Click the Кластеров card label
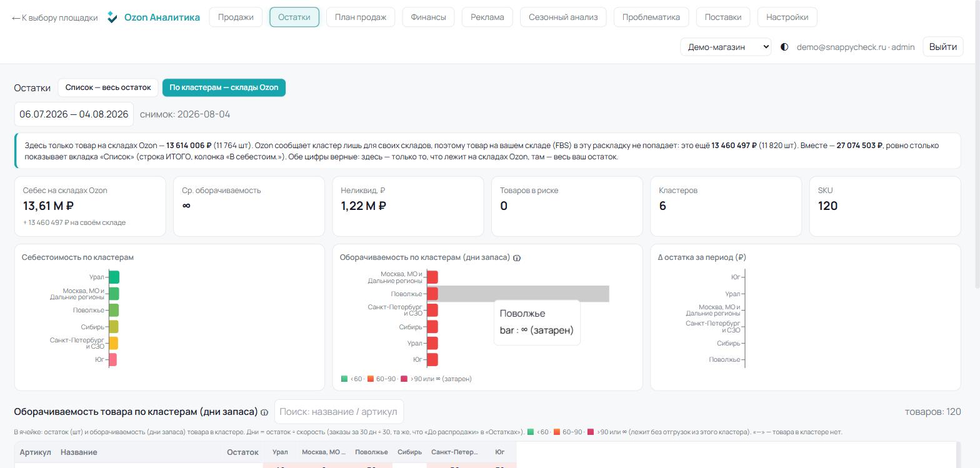 click(678, 191)
